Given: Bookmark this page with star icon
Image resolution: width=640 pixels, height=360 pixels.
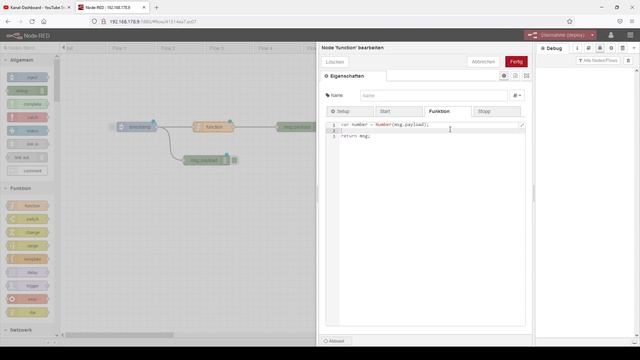Looking at the screenshot, I should click(569, 22).
